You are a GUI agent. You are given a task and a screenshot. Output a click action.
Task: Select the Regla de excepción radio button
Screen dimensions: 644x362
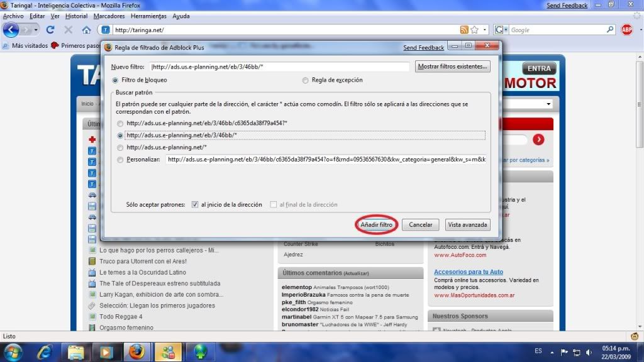click(305, 80)
